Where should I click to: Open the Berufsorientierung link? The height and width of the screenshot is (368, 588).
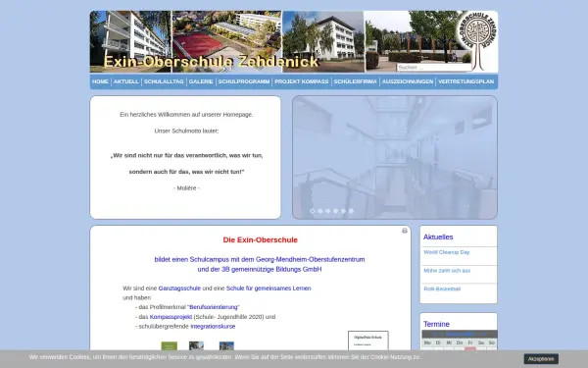pos(214,307)
